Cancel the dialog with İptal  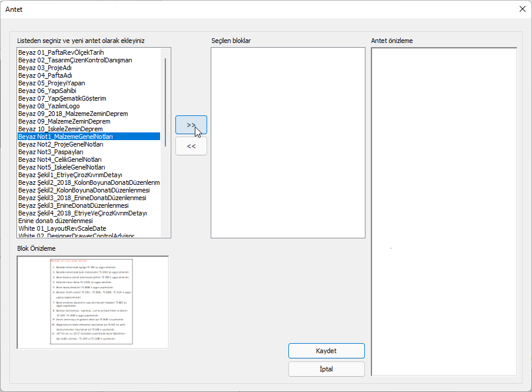[327, 369]
